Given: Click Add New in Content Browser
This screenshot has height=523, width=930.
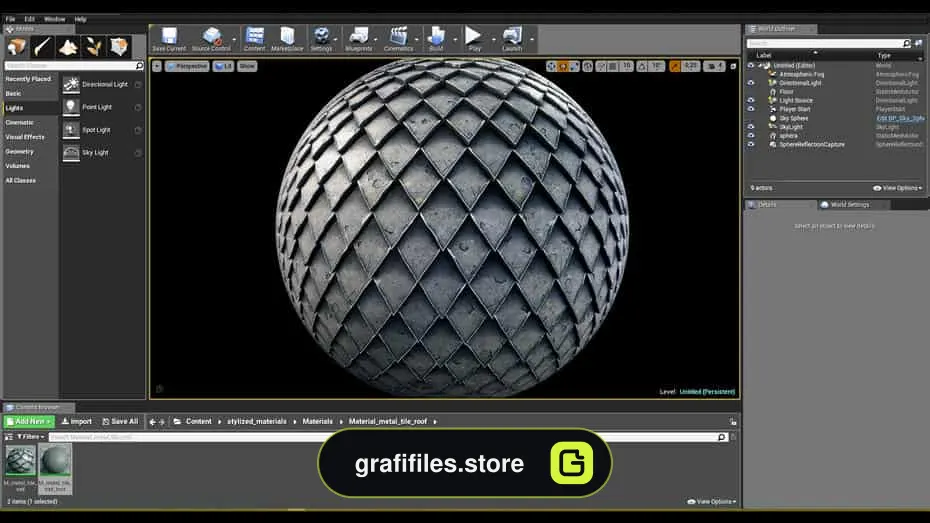Looking at the screenshot, I should coord(28,422).
